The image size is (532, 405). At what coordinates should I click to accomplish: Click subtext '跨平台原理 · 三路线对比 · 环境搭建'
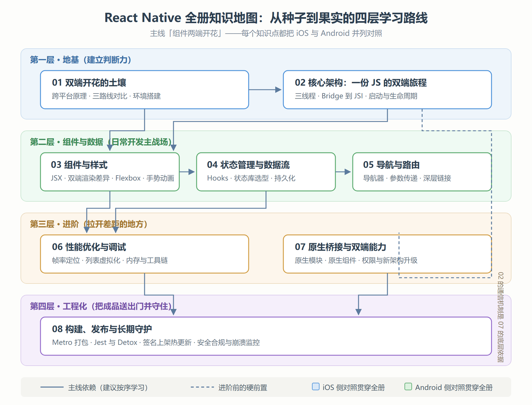(106, 96)
